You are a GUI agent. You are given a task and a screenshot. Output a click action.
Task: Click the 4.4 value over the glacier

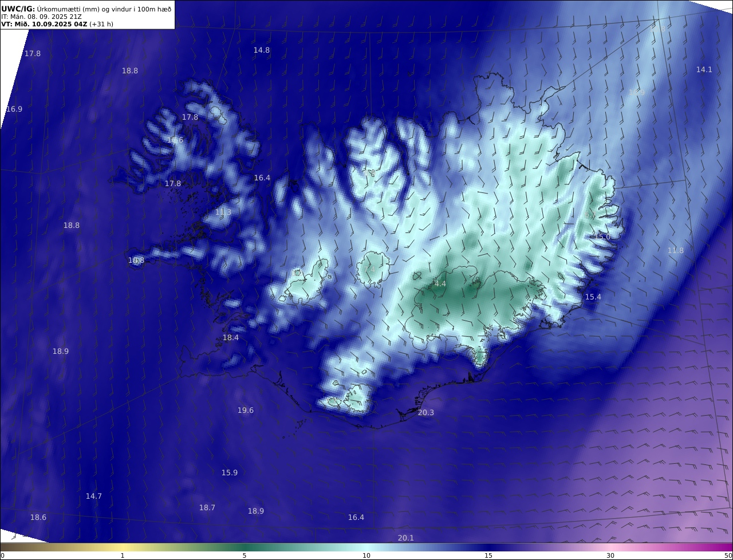tap(440, 284)
